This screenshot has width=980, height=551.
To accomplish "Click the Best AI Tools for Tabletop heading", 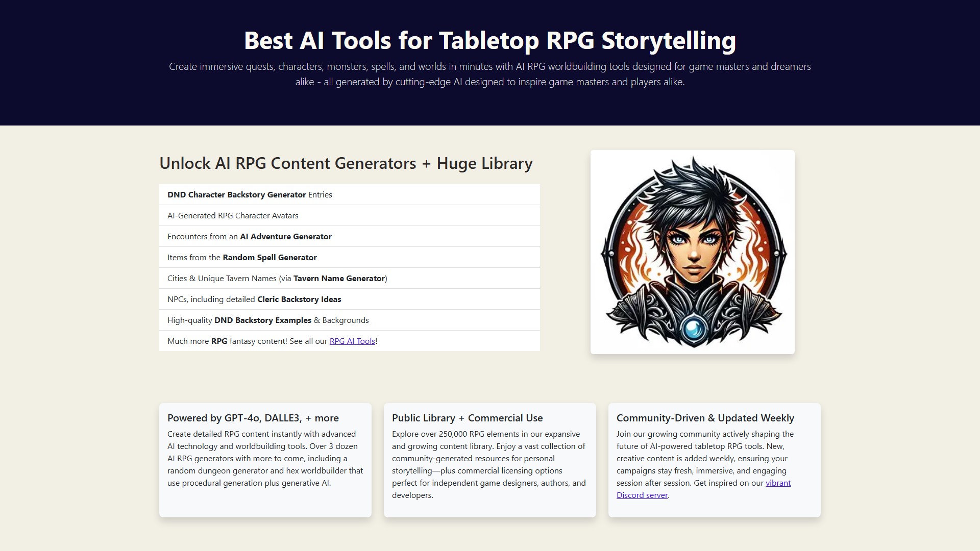I will pyautogui.click(x=490, y=40).
